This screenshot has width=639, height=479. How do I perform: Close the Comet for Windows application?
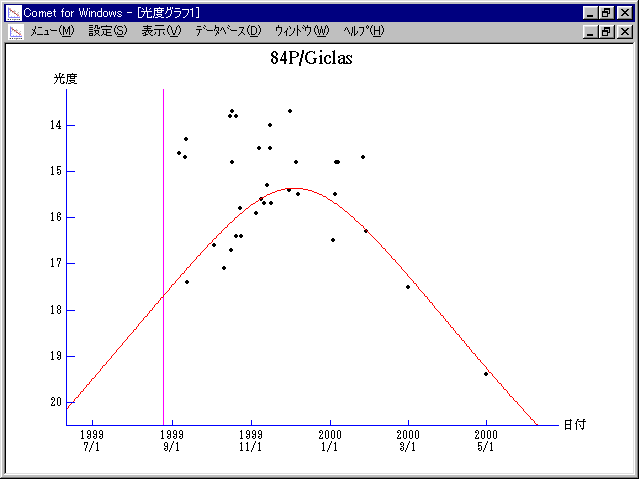pos(624,13)
